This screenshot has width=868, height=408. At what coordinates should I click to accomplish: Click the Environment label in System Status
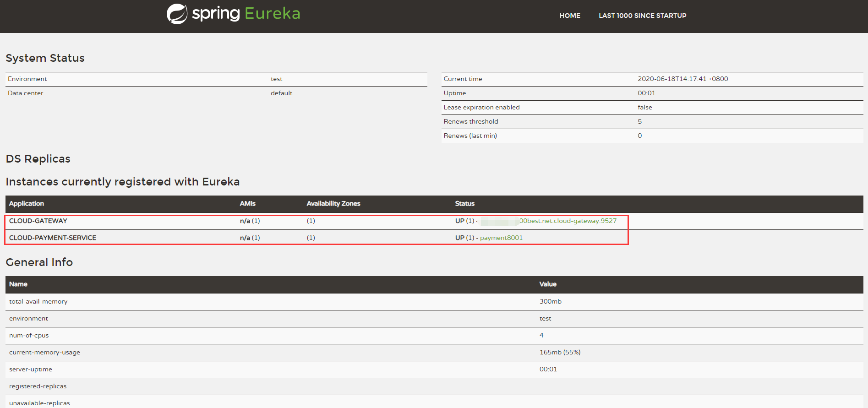pos(27,79)
